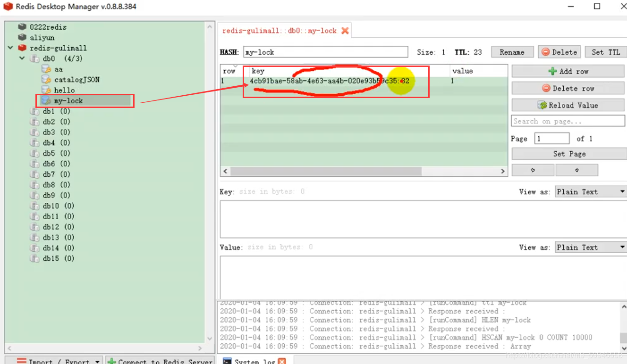
Task: Click the Reload Value button
Action: (x=568, y=105)
